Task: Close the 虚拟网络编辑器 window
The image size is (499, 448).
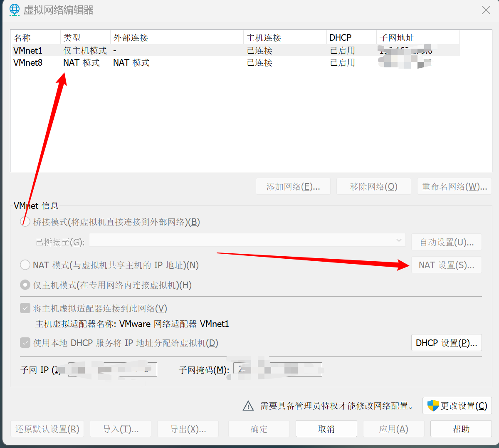Action: pos(486,10)
